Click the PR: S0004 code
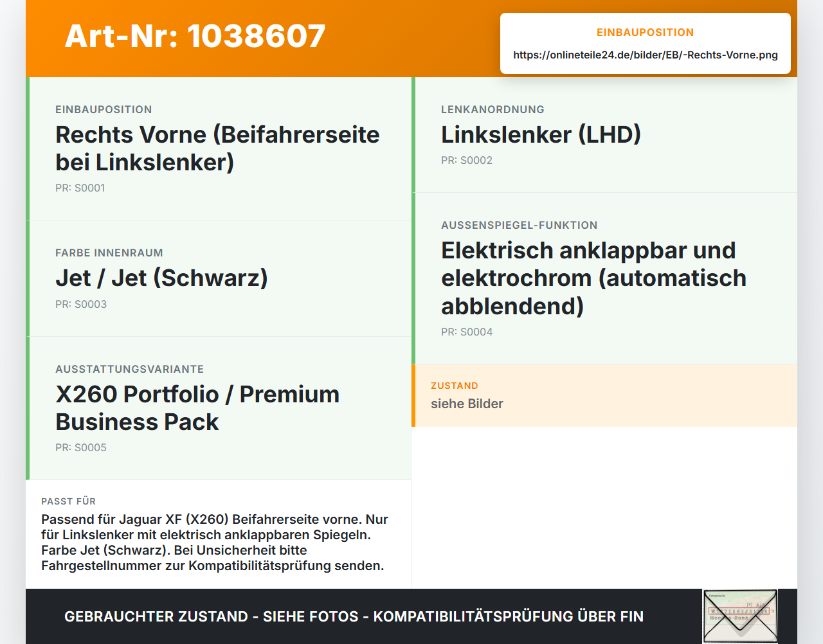Image resolution: width=823 pixels, height=644 pixels. click(467, 332)
